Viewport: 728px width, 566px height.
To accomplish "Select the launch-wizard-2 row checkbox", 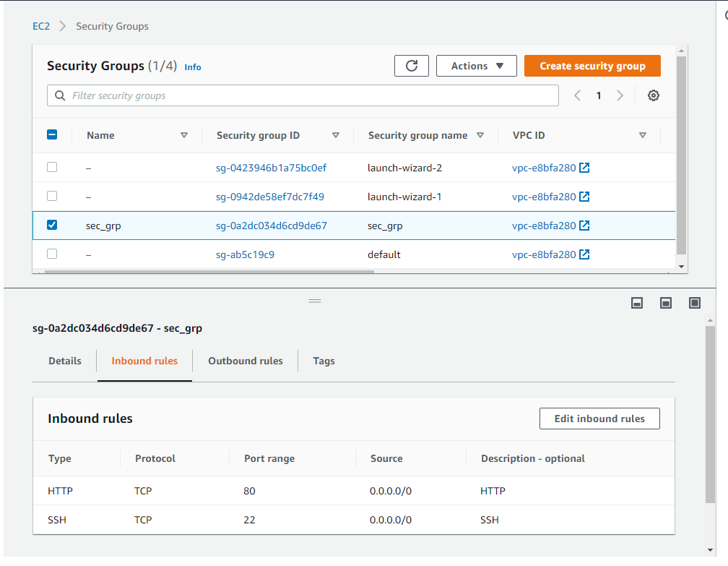I will coord(51,166).
